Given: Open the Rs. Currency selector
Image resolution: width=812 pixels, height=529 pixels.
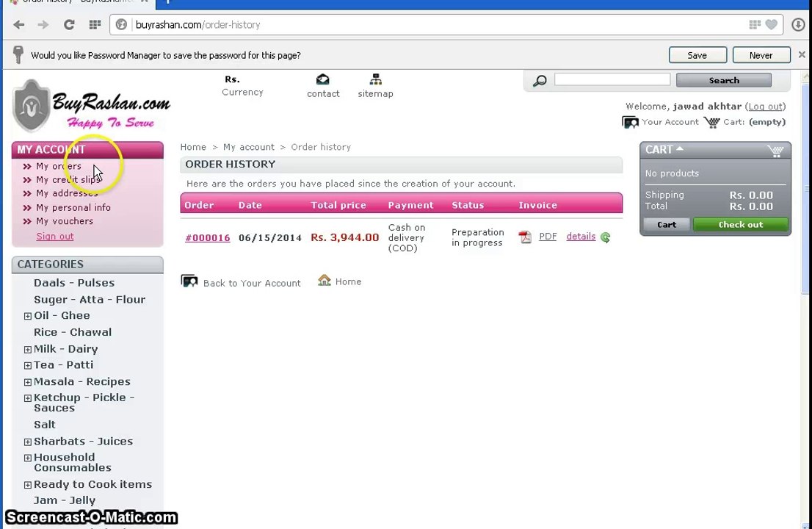Looking at the screenshot, I should (242, 85).
